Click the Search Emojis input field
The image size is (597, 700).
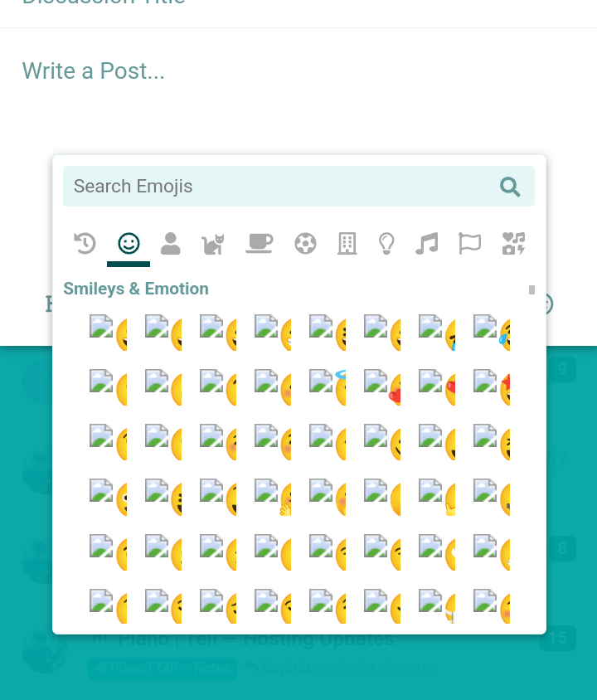tap(299, 186)
